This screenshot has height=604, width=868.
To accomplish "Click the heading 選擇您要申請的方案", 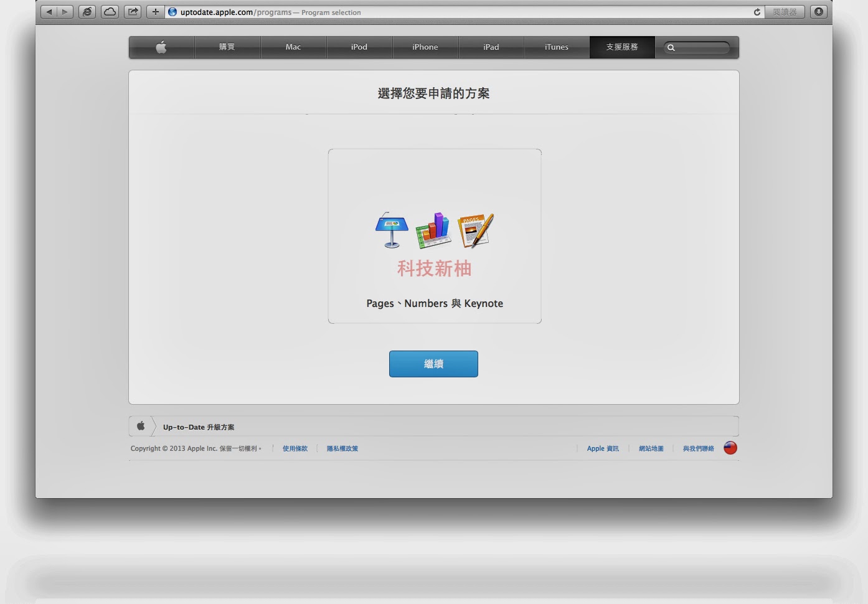I will pos(433,93).
